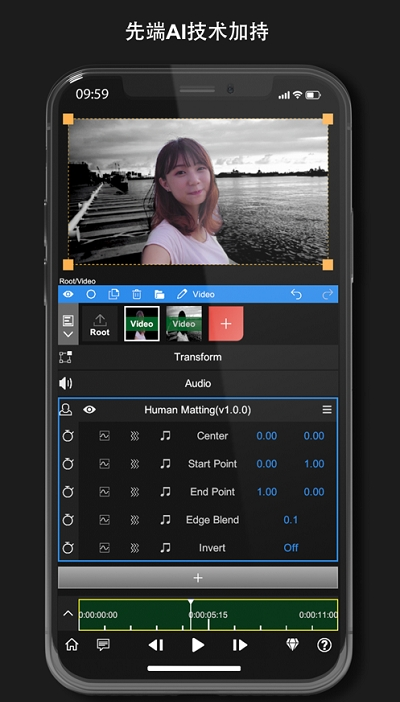This screenshot has height=702, width=400.
Task: Undo the last action
Action: pos(297,294)
